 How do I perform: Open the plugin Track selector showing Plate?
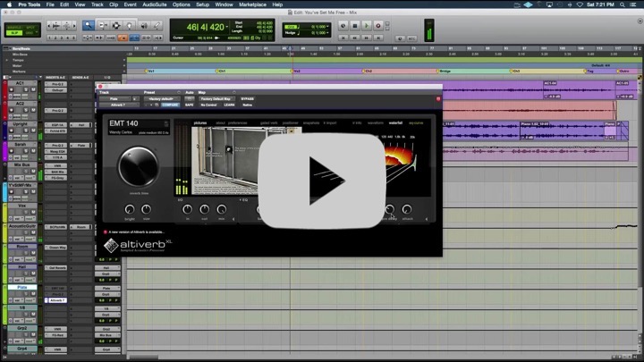[114, 99]
